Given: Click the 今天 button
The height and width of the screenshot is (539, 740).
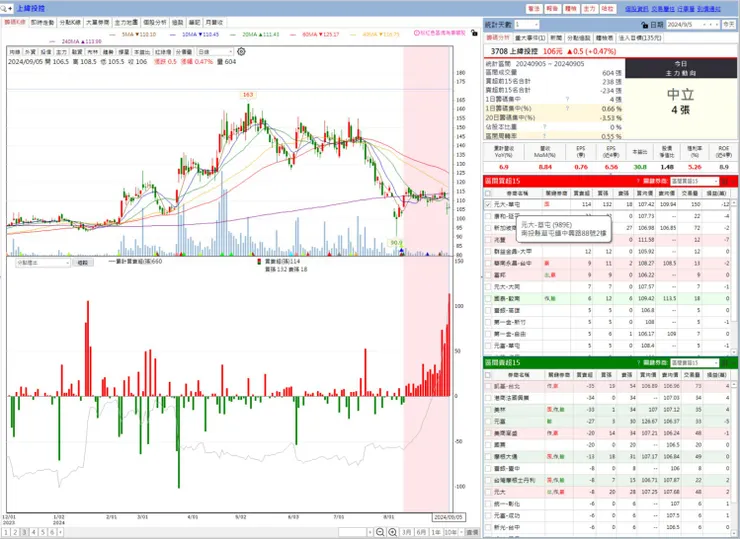Looking at the screenshot, I should click(x=729, y=25).
